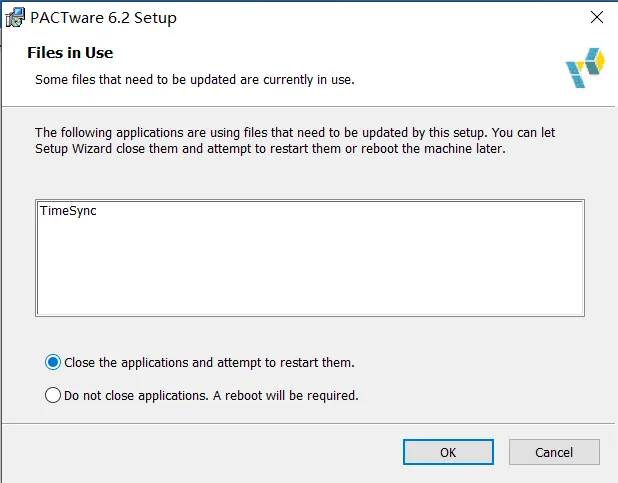618x483 pixels.
Task: Click the installer icon in the title bar
Action: [x=15, y=18]
